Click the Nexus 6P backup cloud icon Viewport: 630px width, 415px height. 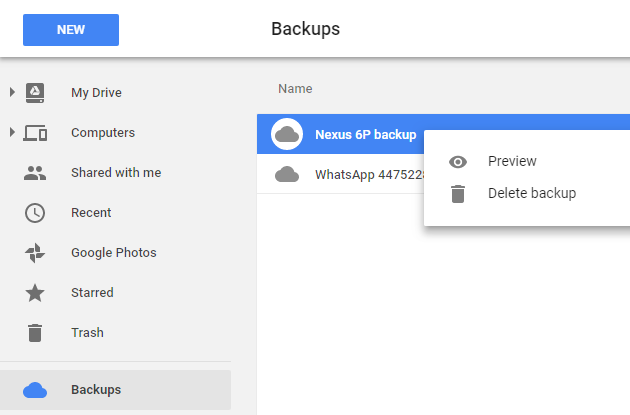(287, 134)
